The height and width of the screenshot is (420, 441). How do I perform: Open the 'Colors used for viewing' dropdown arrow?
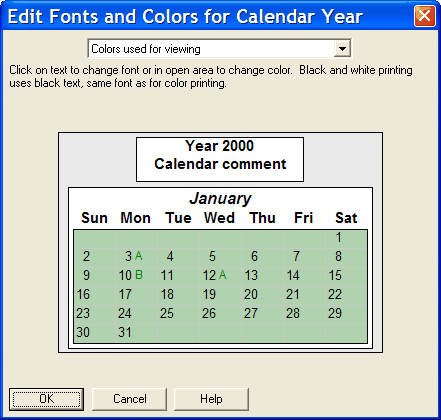tap(342, 49)
